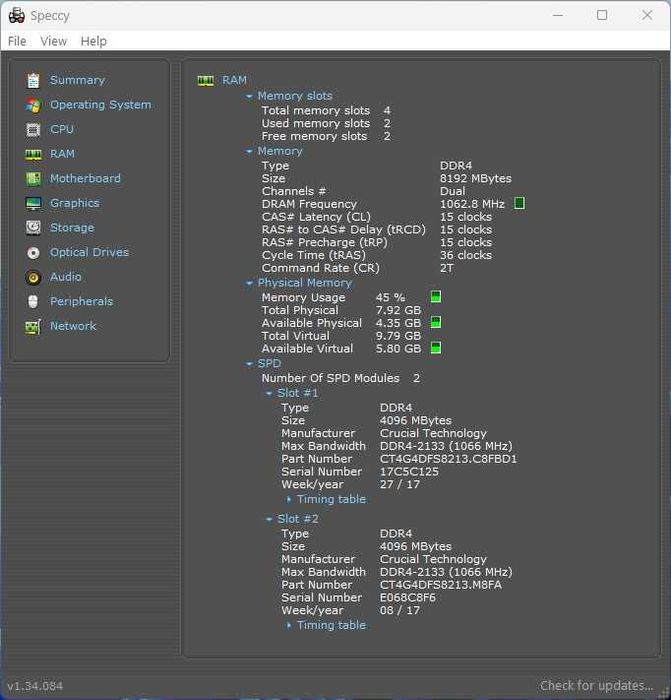The height and width of the screenshot is (700, 671).
Task: Open the File menu
Action: [17, 41]
